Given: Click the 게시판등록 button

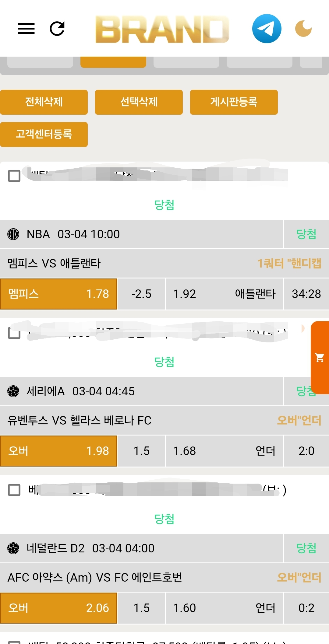Looking at the screenshot, I should [x=234, y=102].
